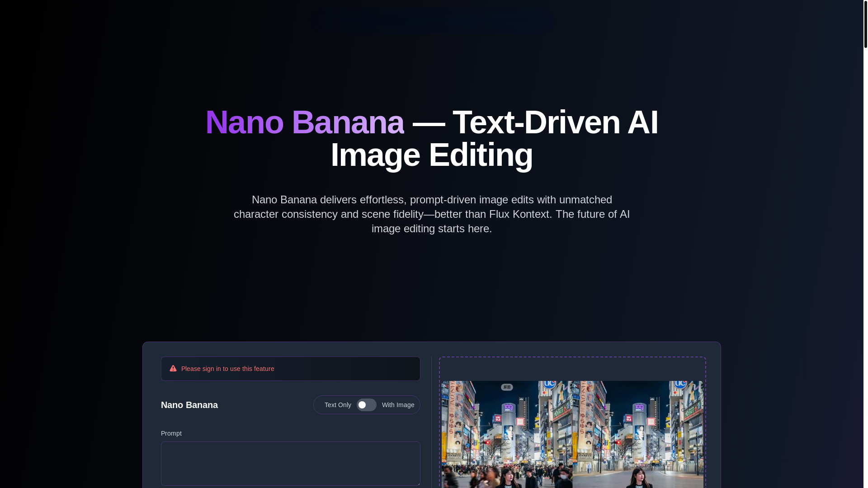Click the small badge on the left preview image
Screen dimensions: 868x488
[507, 387]
